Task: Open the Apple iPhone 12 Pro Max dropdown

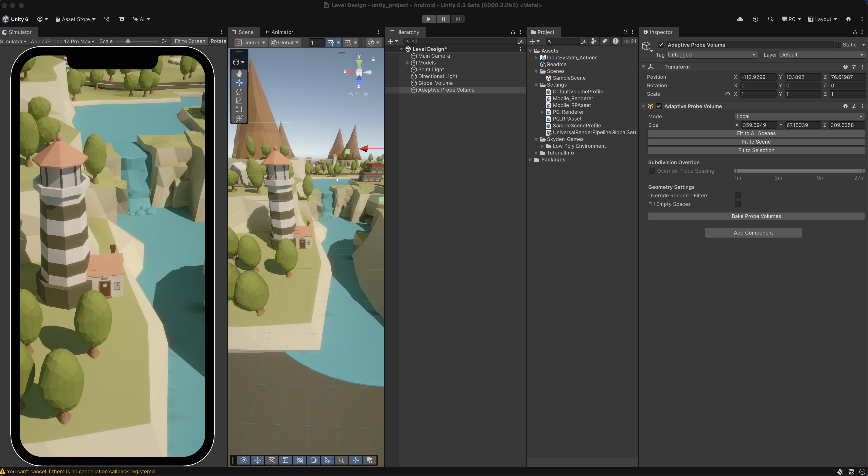Action: [x=62, y=41]
